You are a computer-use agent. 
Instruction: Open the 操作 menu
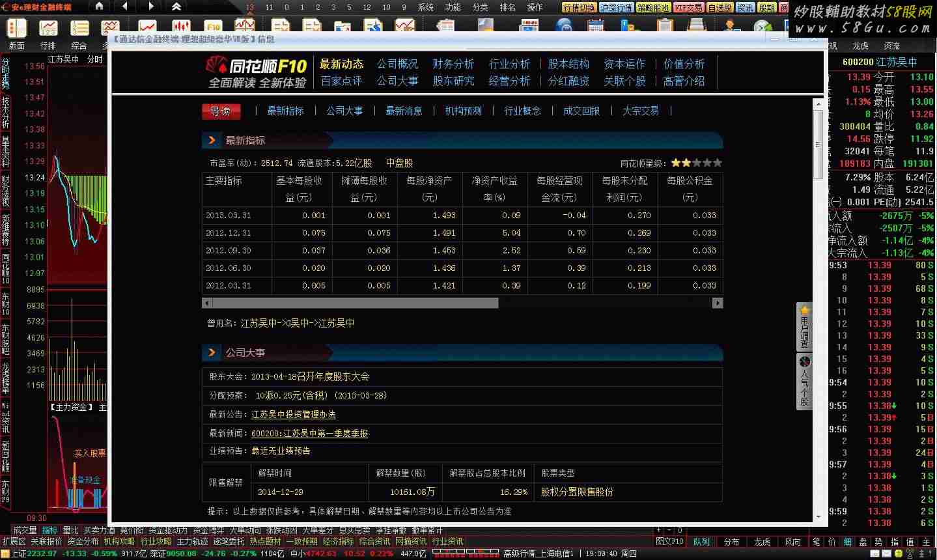coord(535,7)
